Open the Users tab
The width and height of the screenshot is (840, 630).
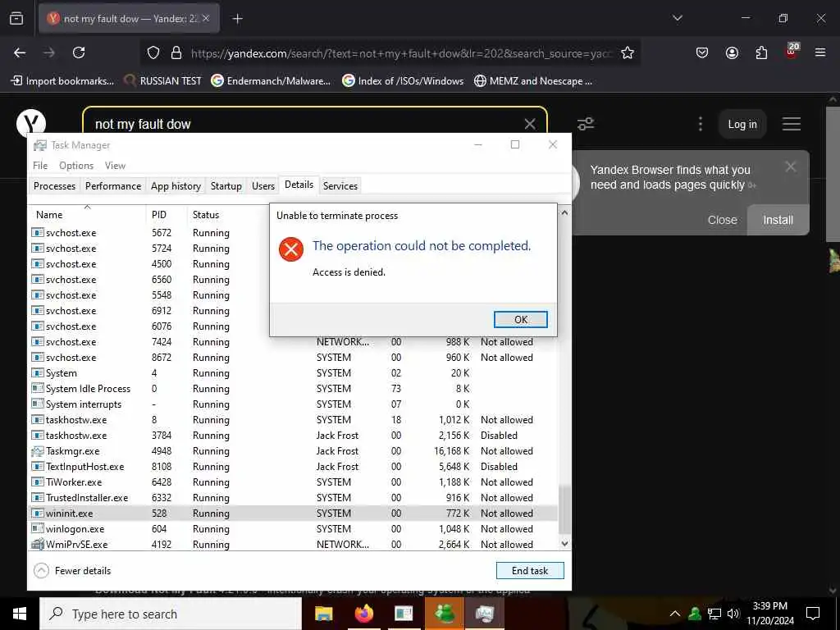(263, 186)
